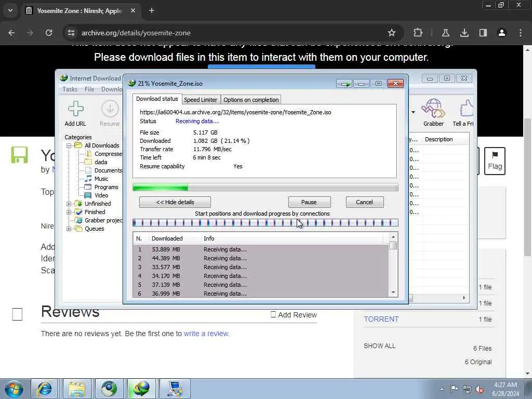Open IDM File menu
The image size is (532, 399).
[x=89, y=89]
